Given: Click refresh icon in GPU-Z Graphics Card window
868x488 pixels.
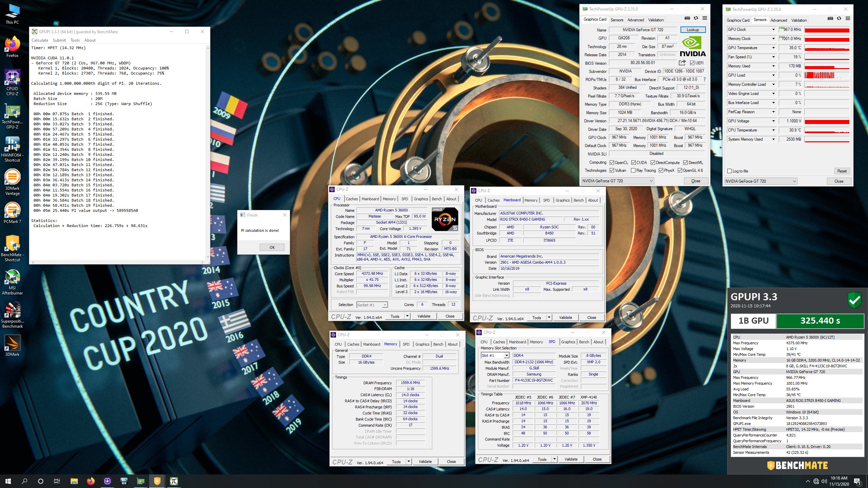Looking at the screenshot, I should 696,18.
